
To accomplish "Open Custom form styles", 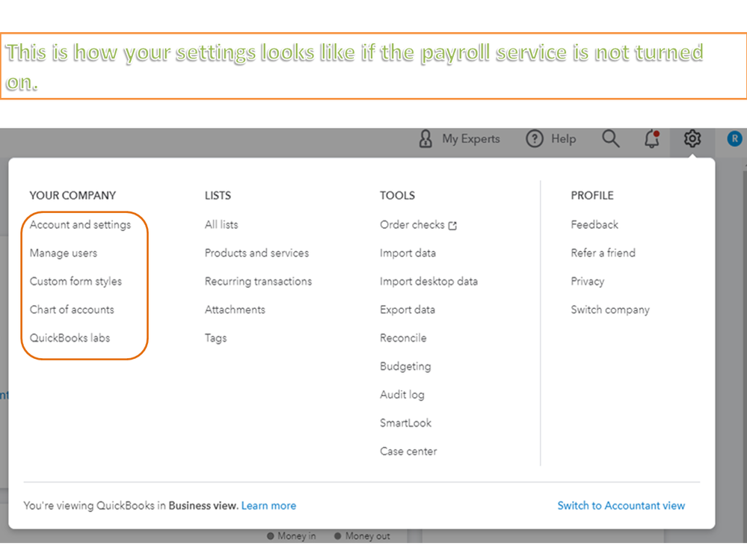I will tap(76, 281).
